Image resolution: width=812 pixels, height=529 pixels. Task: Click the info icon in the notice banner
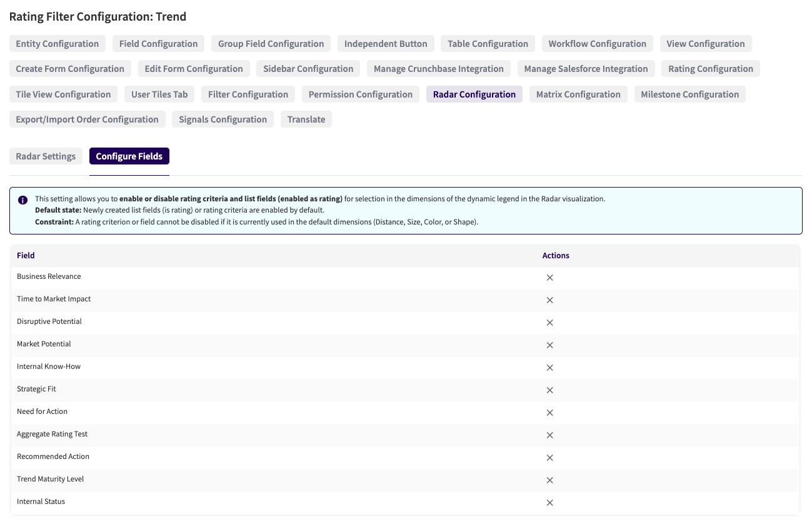click(x=23, y=199)
